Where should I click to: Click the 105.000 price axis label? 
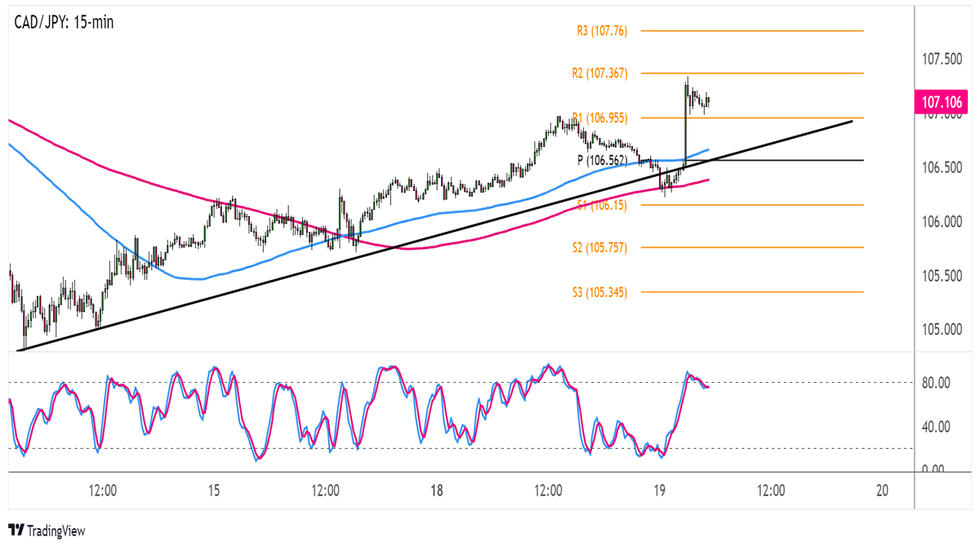coord(943,330)
